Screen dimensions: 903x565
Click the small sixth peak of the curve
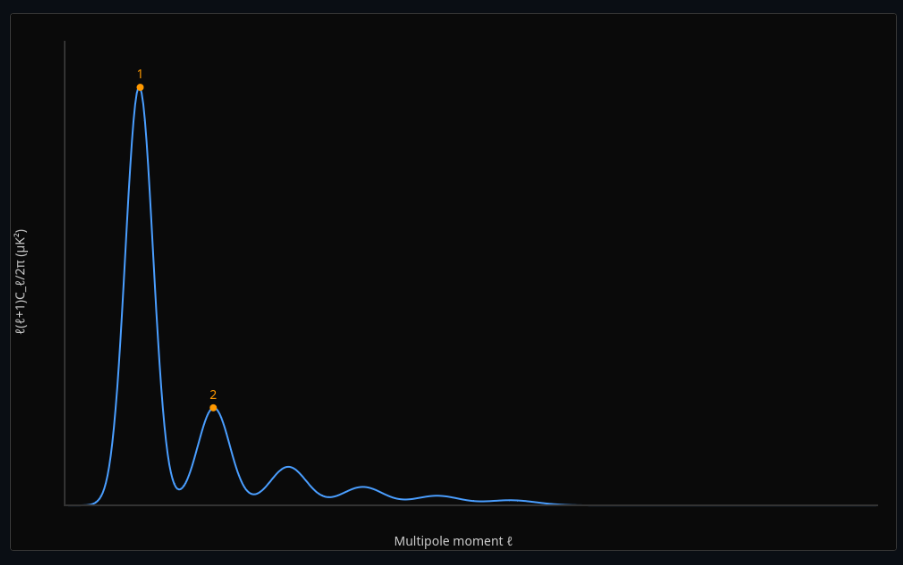pos(511,500)
